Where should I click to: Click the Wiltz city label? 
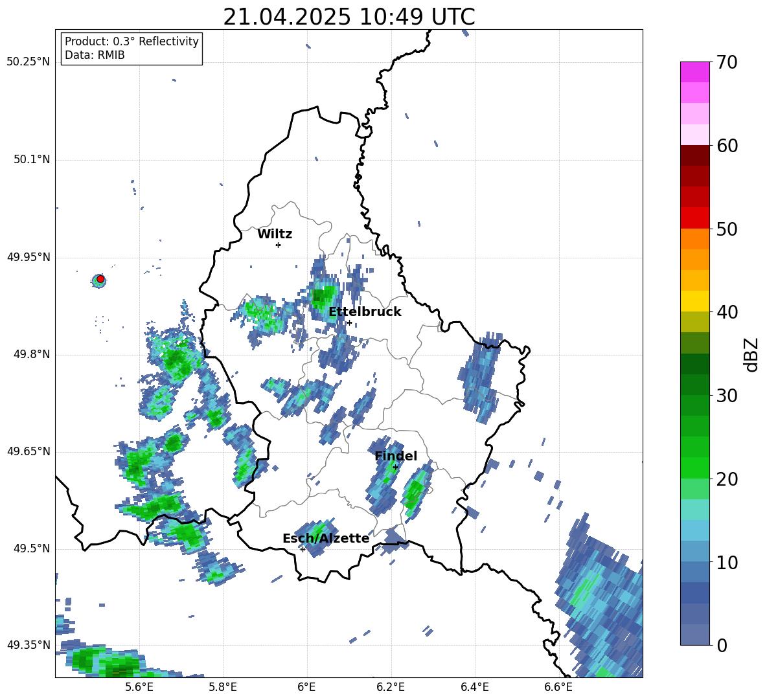[275, 234]
